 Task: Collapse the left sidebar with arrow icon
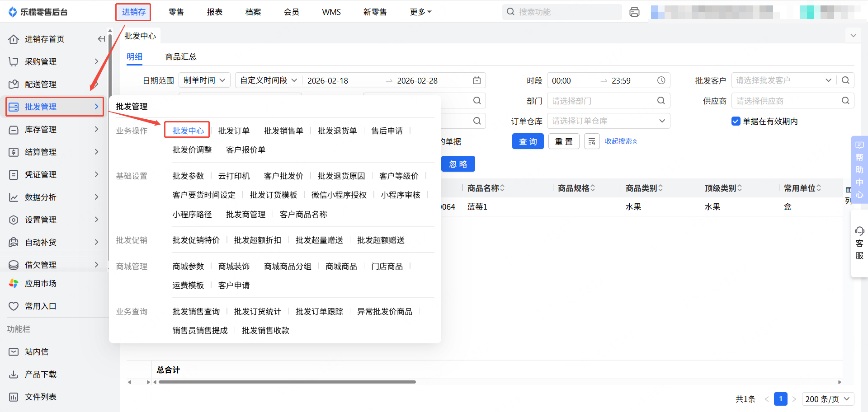[101, 39]
